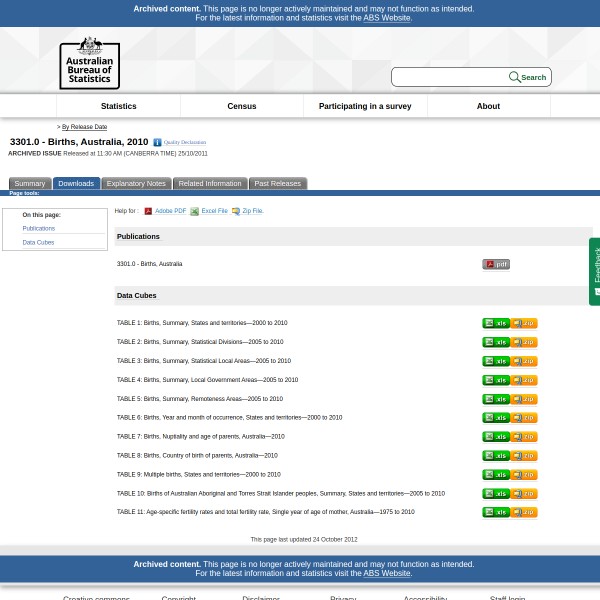The image size is (600, 600).
Task: Download Table 11 xls file
Action: tap(496, 512)
